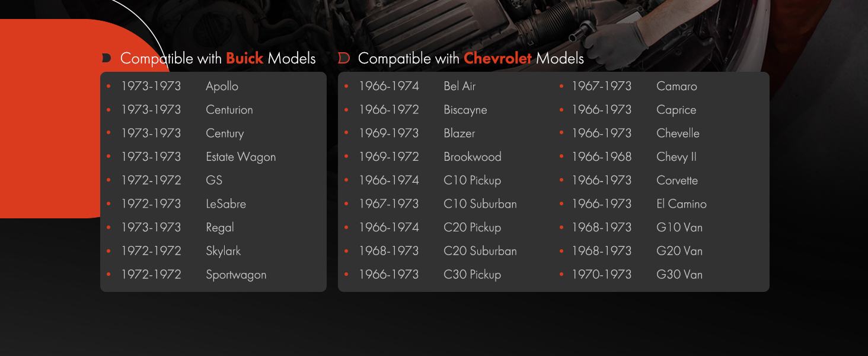Select the 1972-1972 years for GS
Screen dimensions: 868x356
pos(151,180)
